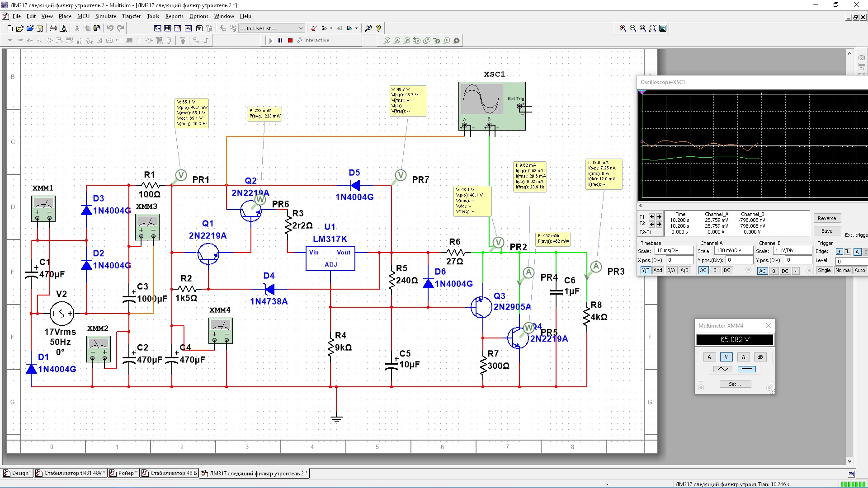Click the Electrical Rules Check icon
Image resolution: width=868 pixels, height=488 pixels.
pyautogui.click(x=313, y=28)
